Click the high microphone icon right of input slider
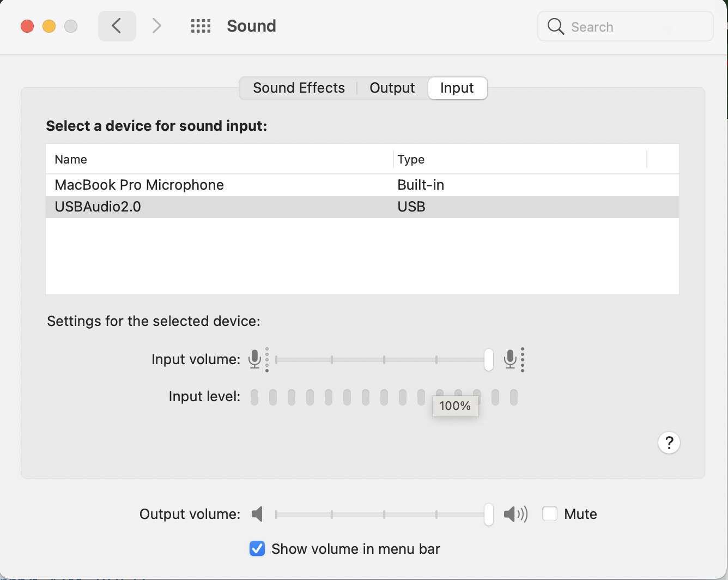This screenshot has width=728, height=580. 511,359
